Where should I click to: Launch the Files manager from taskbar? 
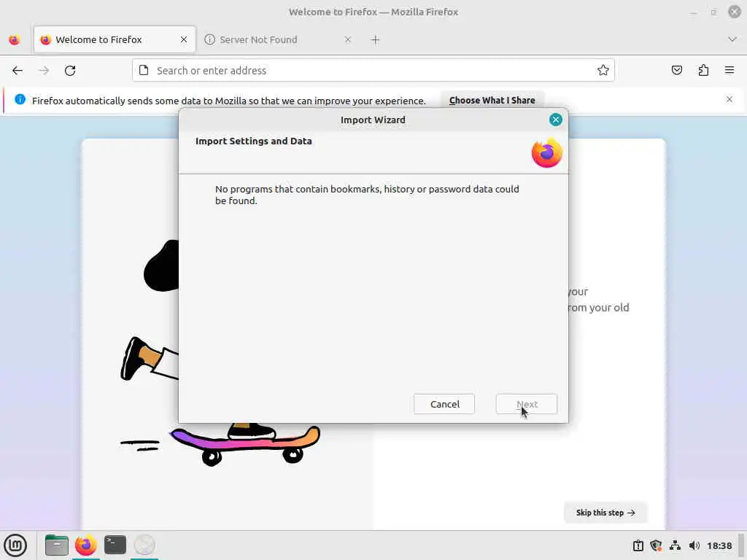[57, 545]
